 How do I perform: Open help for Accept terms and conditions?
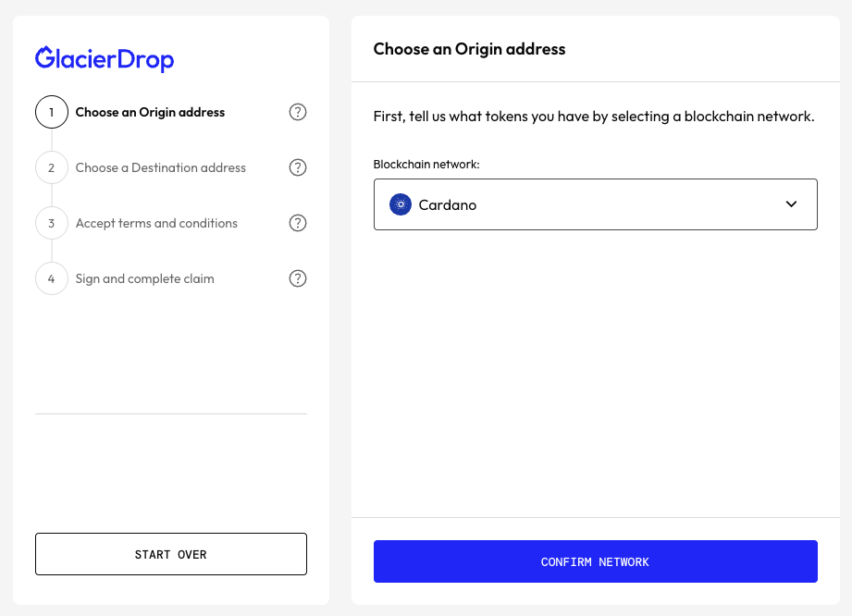tap(298, 223)
